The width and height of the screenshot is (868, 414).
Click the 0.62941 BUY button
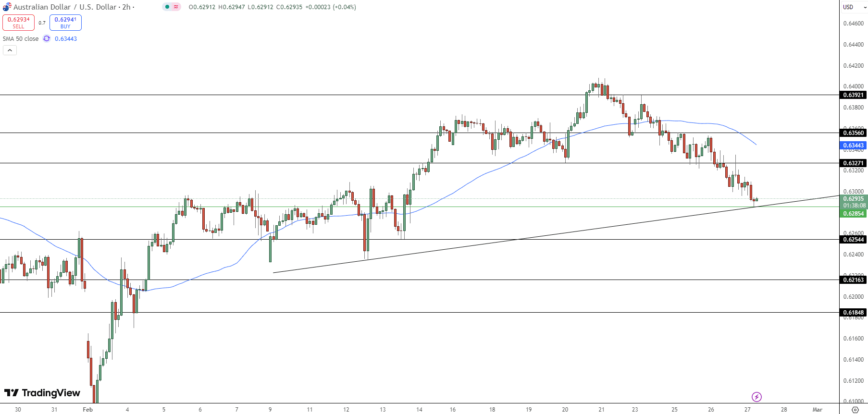[65, 23]
